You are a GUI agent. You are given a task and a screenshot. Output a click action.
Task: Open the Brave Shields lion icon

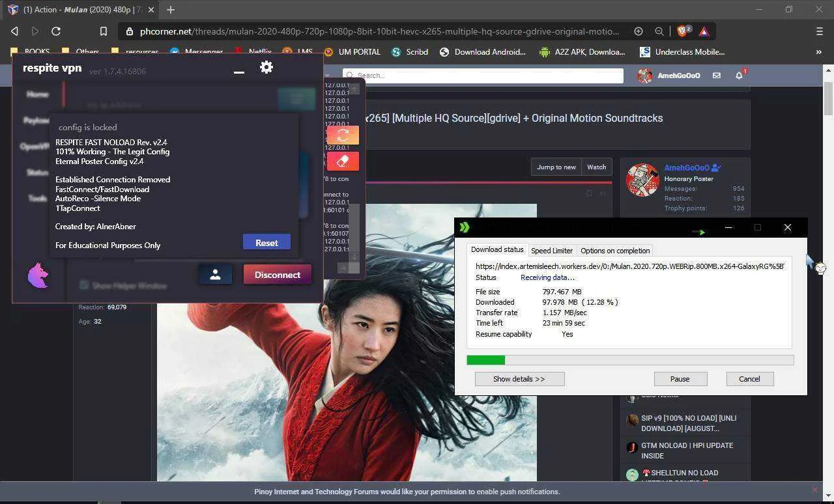pos(683,31)
